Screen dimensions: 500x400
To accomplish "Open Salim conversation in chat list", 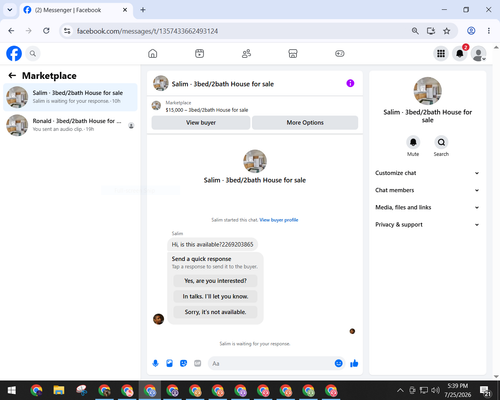I will (70, 97).
